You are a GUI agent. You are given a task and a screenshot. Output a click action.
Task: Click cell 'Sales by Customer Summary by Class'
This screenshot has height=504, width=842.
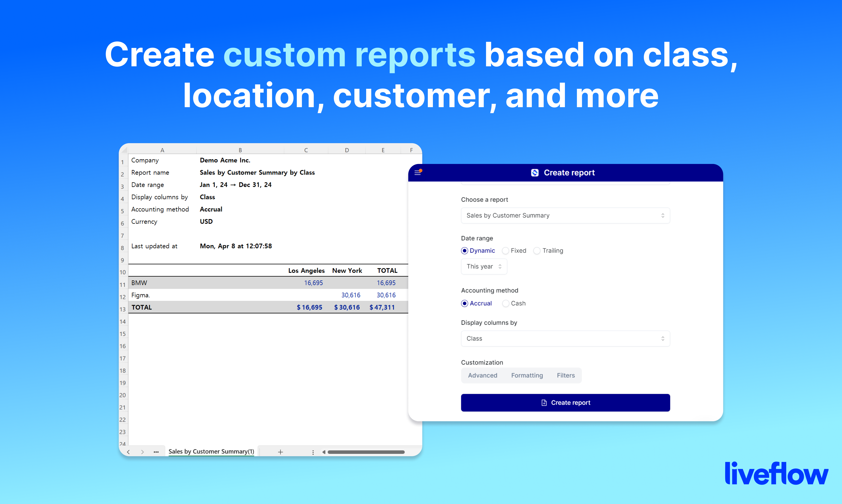tap(257, 173)
